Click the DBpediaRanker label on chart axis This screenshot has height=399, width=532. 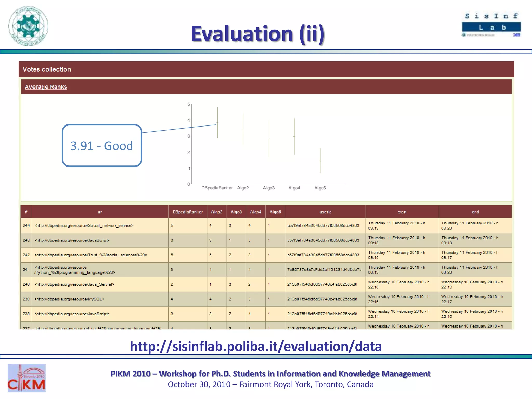pos(217,188)
